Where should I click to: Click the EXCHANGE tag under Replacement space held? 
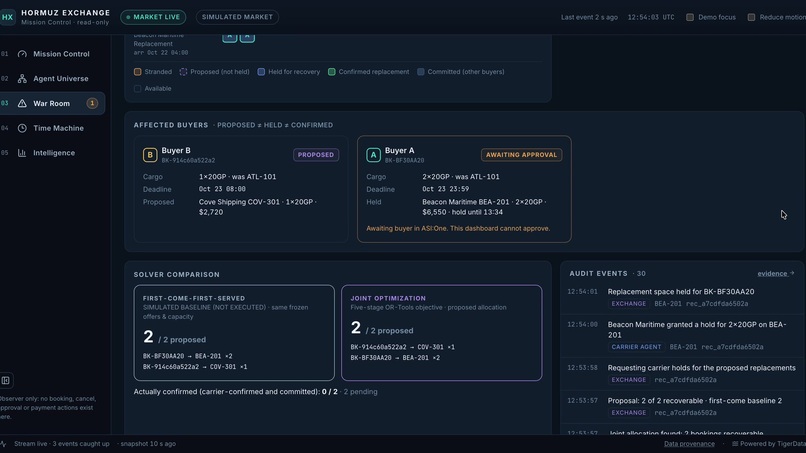tap(629, 304)
